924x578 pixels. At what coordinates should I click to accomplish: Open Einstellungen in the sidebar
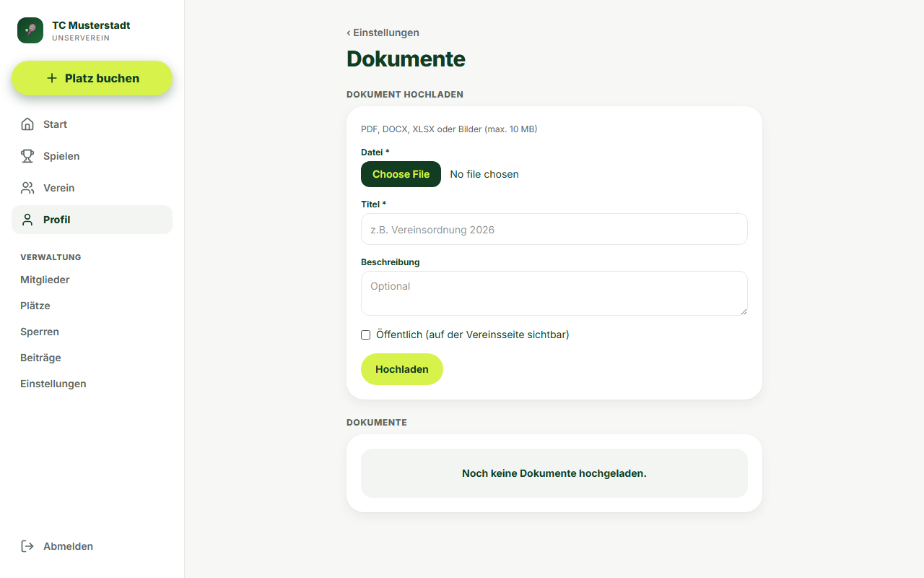coord(53,384)
